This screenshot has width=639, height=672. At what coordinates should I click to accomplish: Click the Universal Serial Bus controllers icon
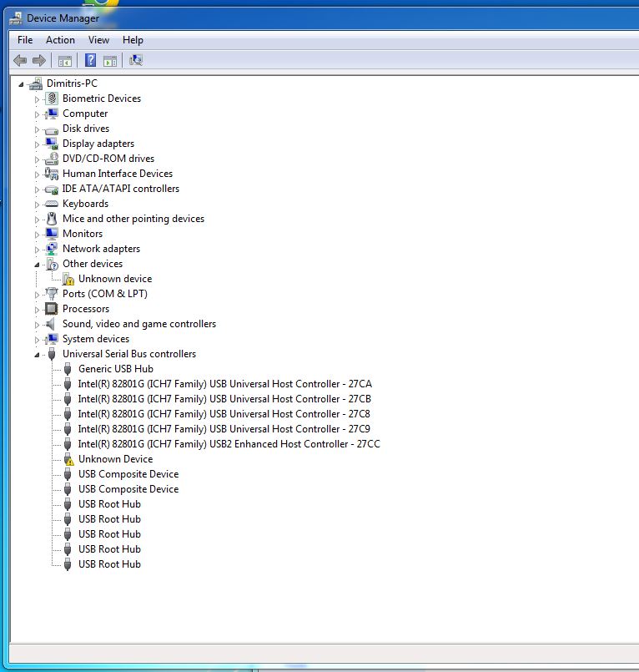click(x=52, y=354)
